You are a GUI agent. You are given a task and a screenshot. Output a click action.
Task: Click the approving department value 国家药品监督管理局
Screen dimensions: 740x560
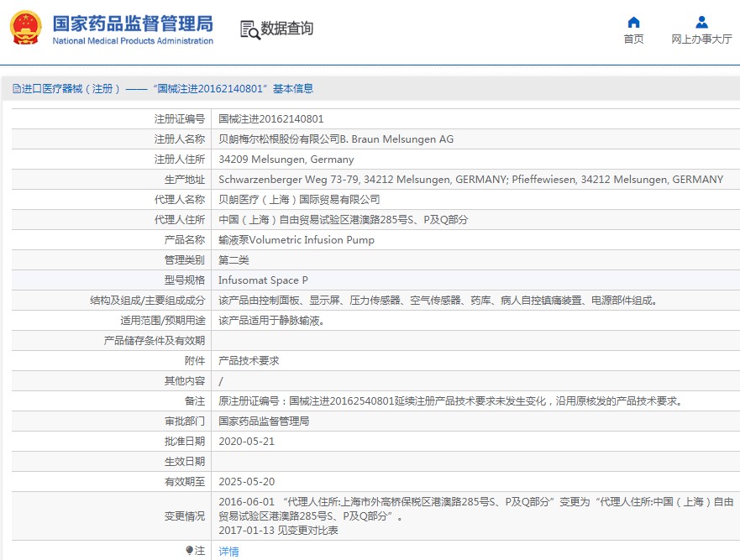pyautogui.click(x=264, y=421)
